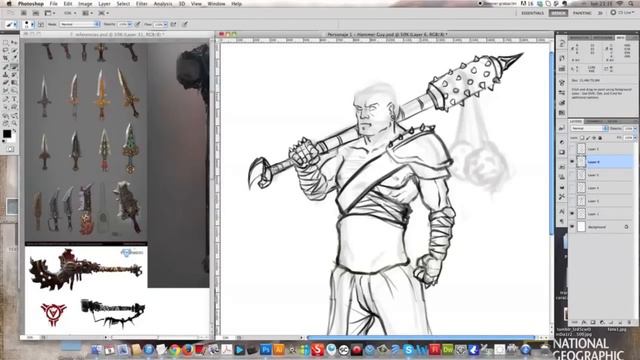Toggle lock image pixels in Layers panel
This screenshot has width=640, height=360.
(x=588, y=138)
